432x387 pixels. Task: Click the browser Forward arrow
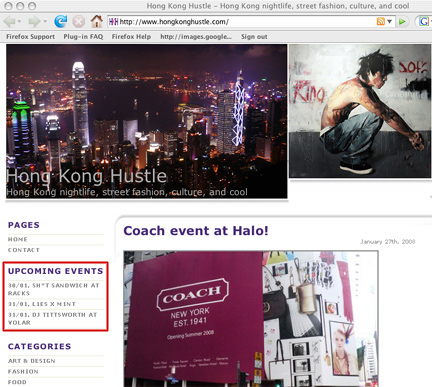[34, 22]
